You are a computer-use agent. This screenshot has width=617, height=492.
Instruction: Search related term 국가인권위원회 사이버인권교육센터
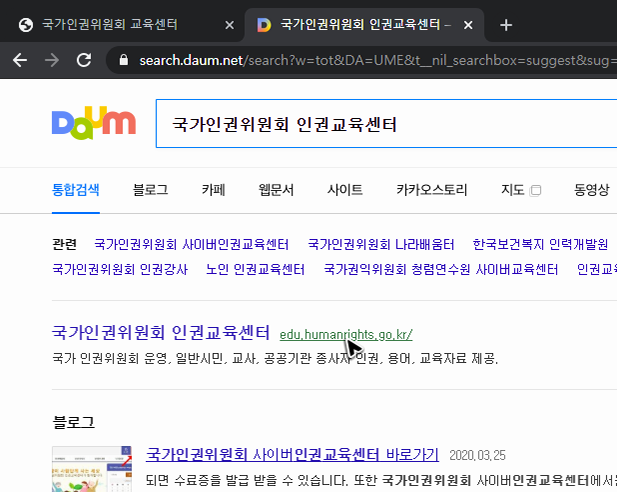191,244
